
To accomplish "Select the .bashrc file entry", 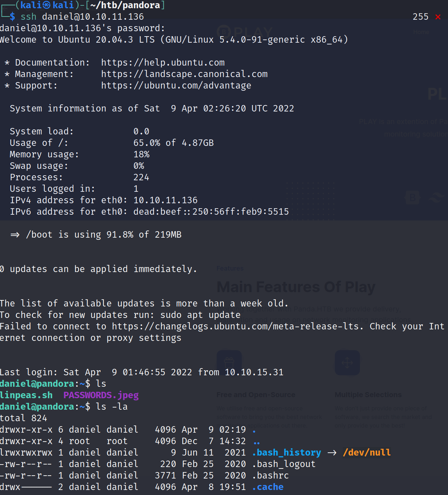I will point(270,476).
